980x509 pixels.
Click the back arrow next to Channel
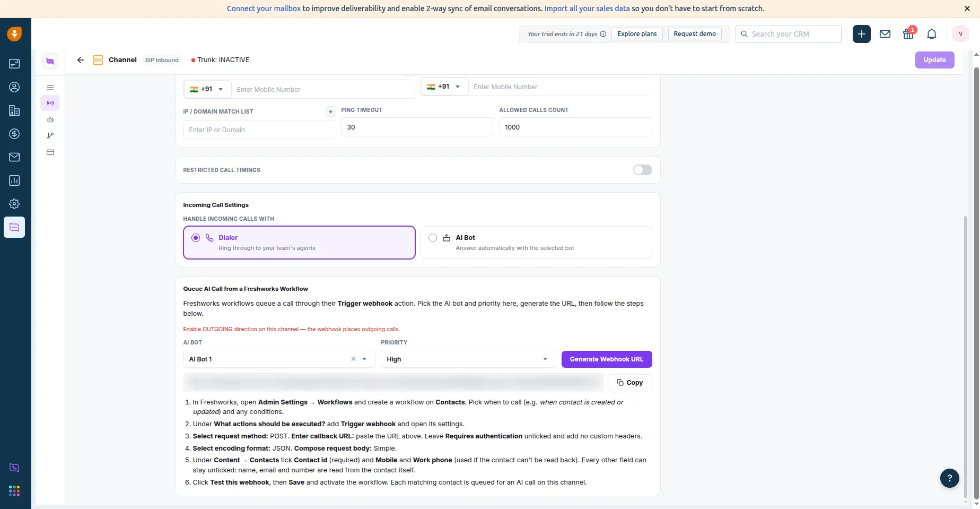tap(81, 60)
